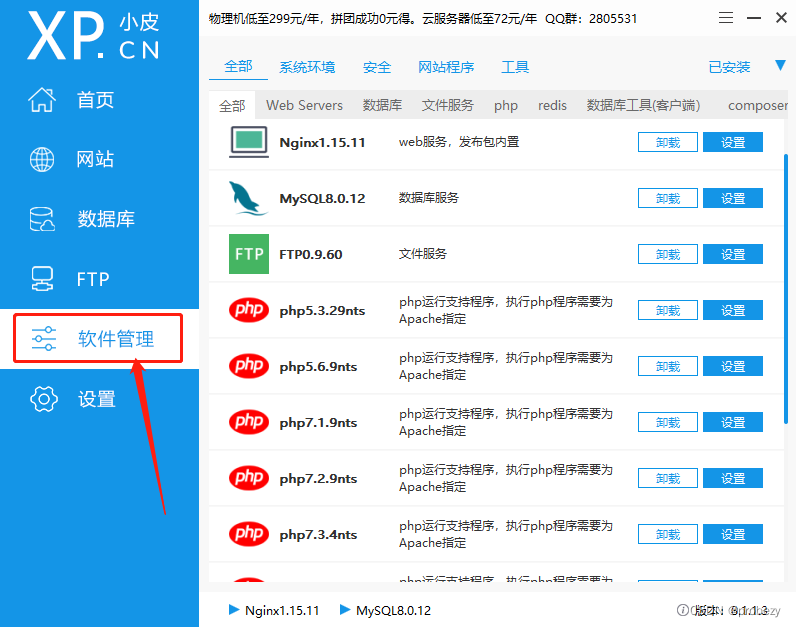The height and width of the screenshot is (627, 796).
Task: Click the php7.3.4nts name text
Action: coord(318,535)
